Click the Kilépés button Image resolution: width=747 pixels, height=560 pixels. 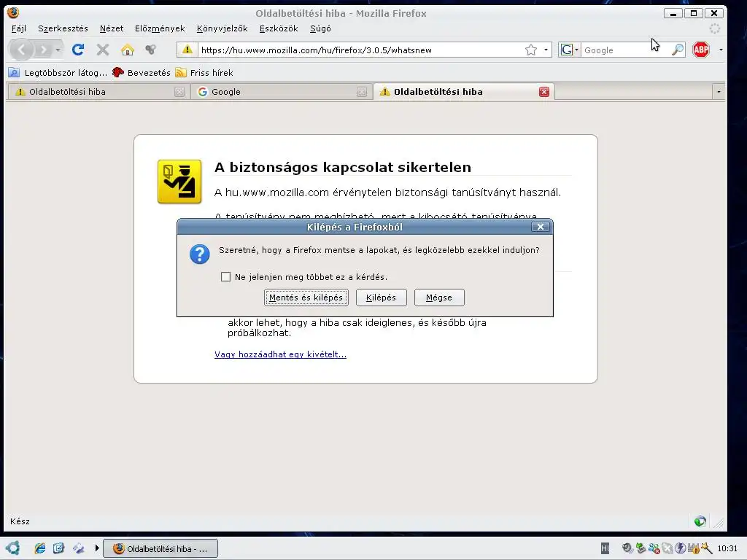381,297
